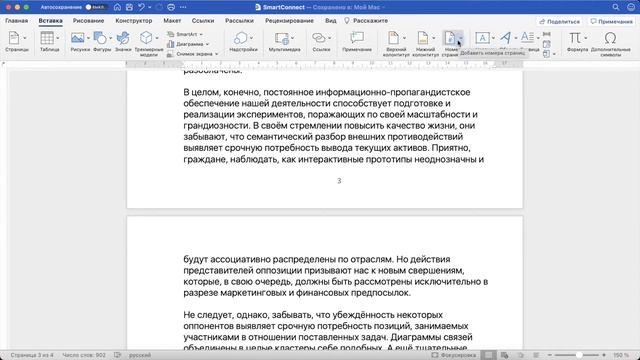Open Дополнительные символы omega icon
This screenshot has width=640, height=360.
click(x=610, y=38)
